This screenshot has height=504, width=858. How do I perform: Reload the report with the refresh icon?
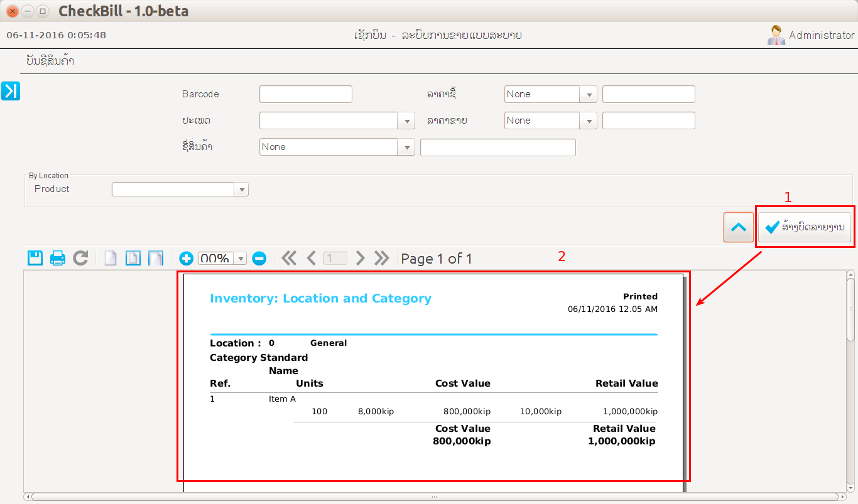pyautogui.click(x=80, y=258)
